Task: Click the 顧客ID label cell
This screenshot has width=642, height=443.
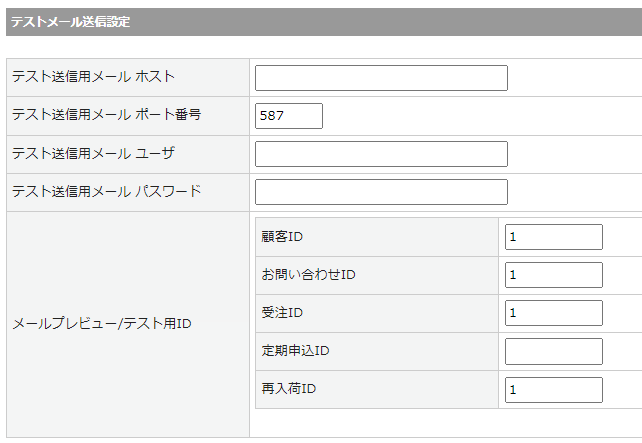Action: (282, 237)
